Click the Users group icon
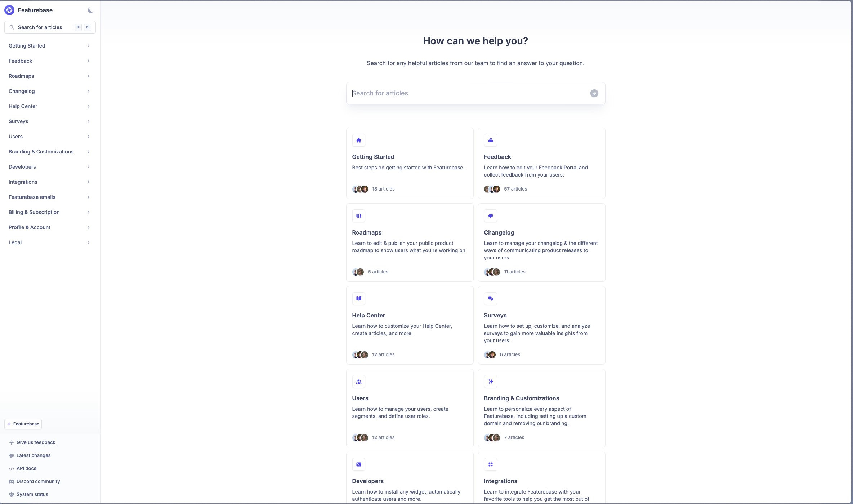 point(358,382)
